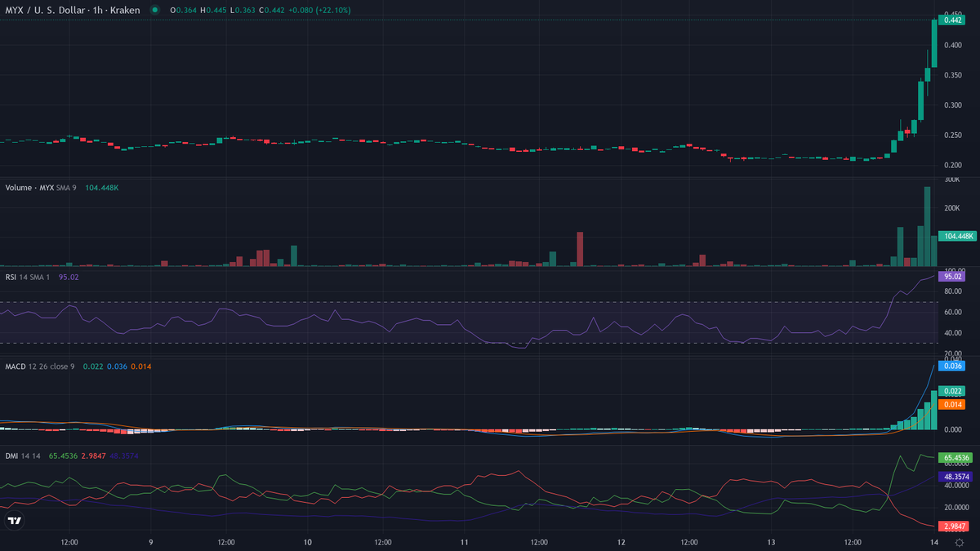Click the green MACD histogram label 0.022
The image size is (980, 551).
[x=952, y=391]
